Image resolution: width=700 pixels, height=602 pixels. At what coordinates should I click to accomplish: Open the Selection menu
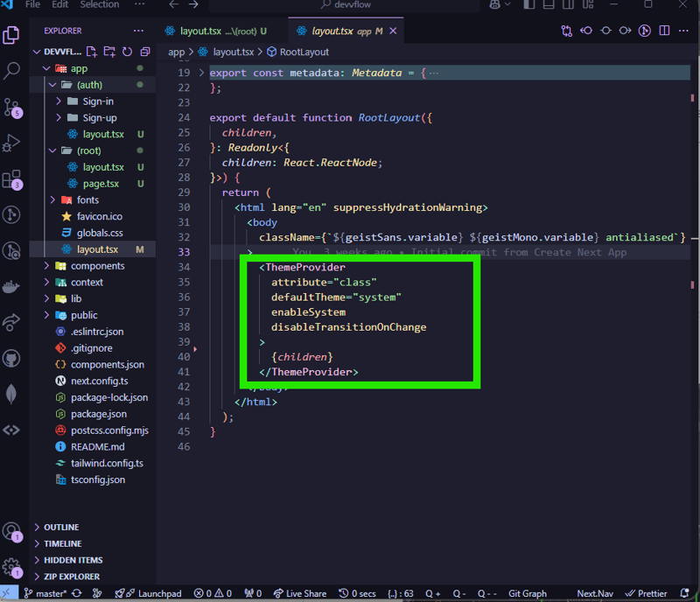[x=99, y=4]
